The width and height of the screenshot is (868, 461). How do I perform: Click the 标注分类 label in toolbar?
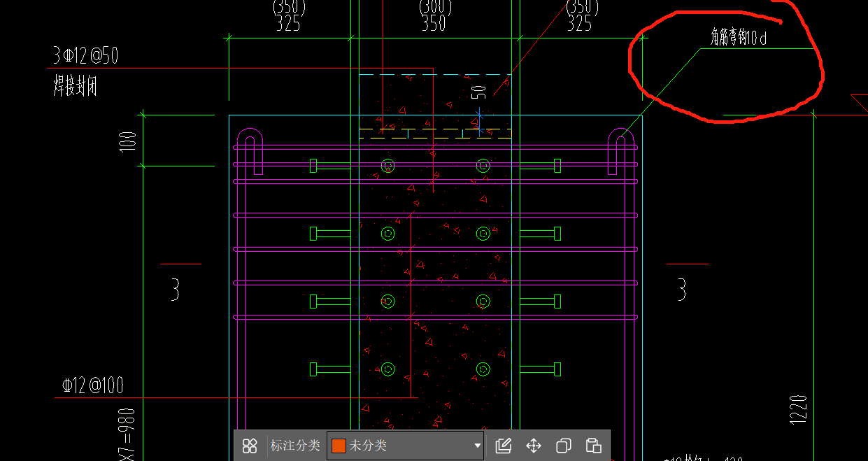pyautogui.click(x=295, y=446)
